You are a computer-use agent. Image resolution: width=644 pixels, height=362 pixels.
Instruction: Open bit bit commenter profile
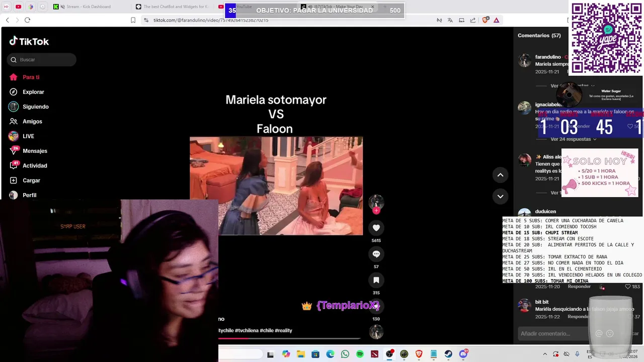click(x=542, y=302)
